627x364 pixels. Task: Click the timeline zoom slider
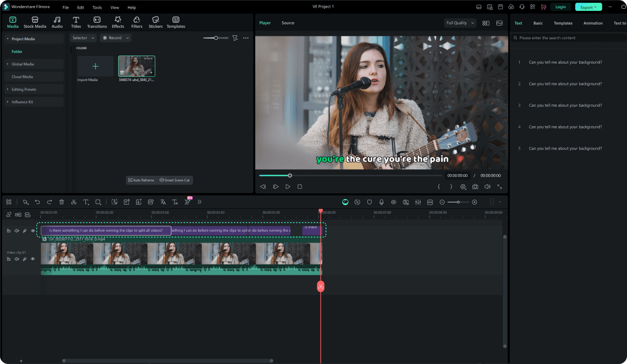(x=458, y=202)
